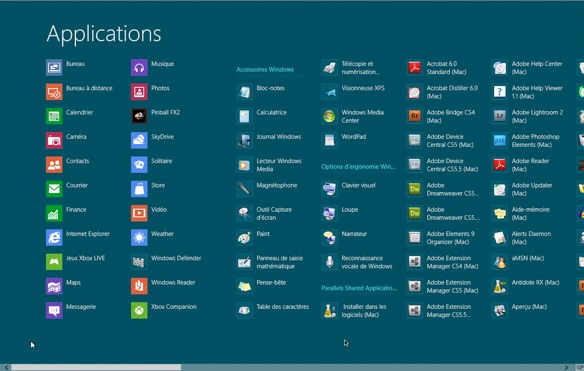Open Windows Media Center icon
The width and height of the screenshot is (584, 371).
tap(330, 116)
